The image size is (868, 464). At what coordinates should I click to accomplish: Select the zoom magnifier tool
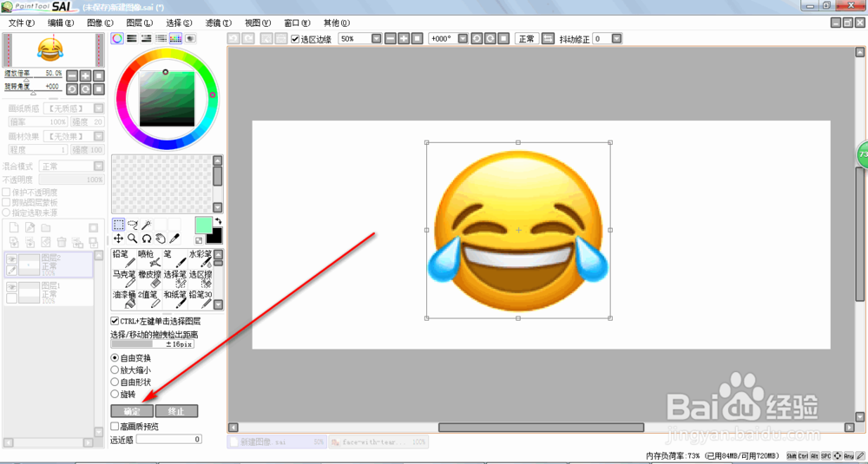point(132,239)
